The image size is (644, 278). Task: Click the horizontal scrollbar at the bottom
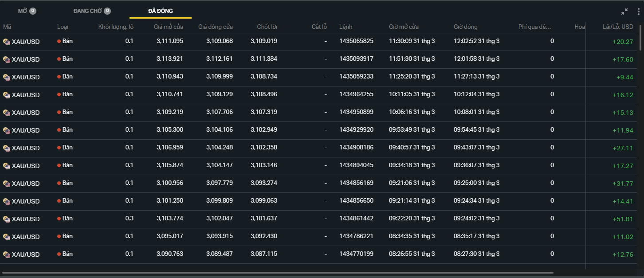(x=277, y=272)
